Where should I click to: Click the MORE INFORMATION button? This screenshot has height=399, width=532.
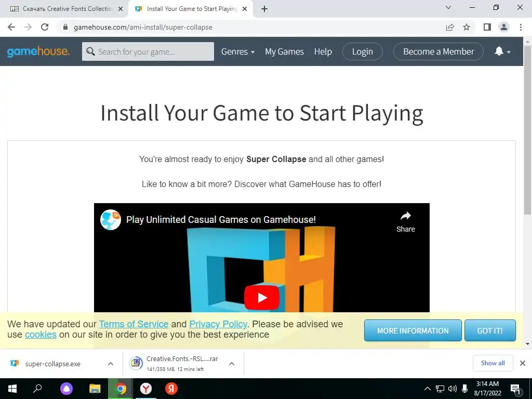(413, 330)
